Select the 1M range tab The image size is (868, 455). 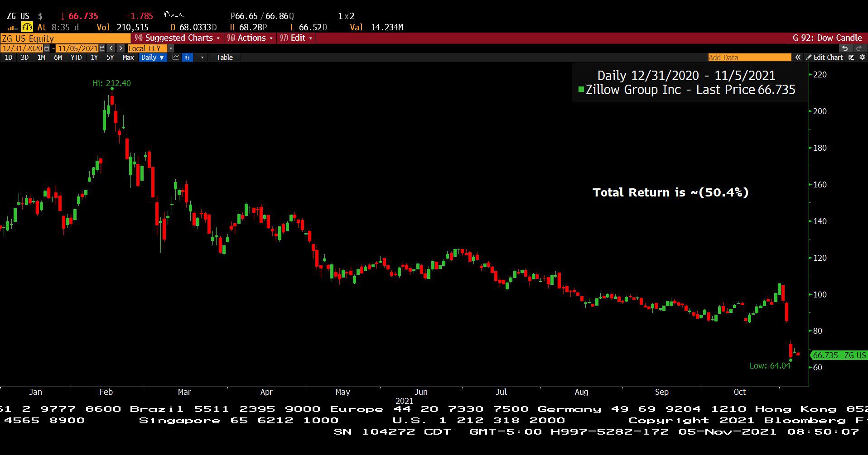coord(41,57)
